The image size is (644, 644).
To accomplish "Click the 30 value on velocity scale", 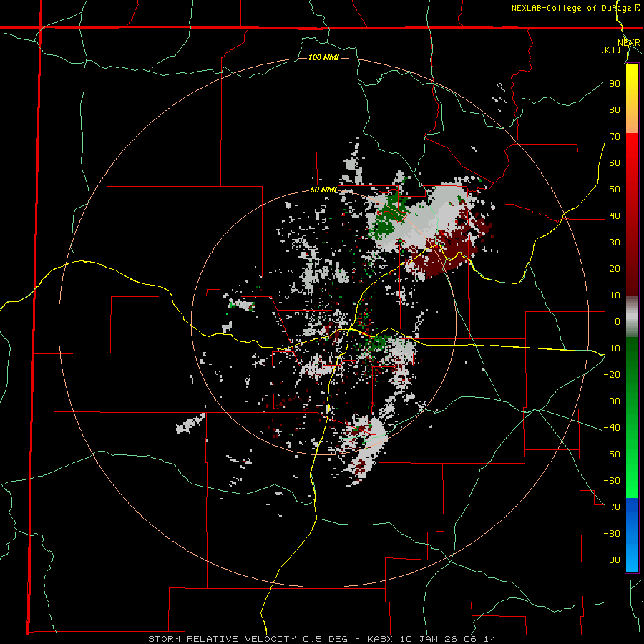I will pyautogui.click(x=615, y=243).
